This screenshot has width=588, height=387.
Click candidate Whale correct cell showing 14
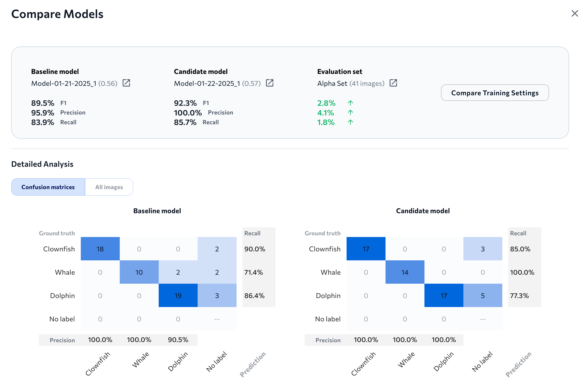point(405,272)
